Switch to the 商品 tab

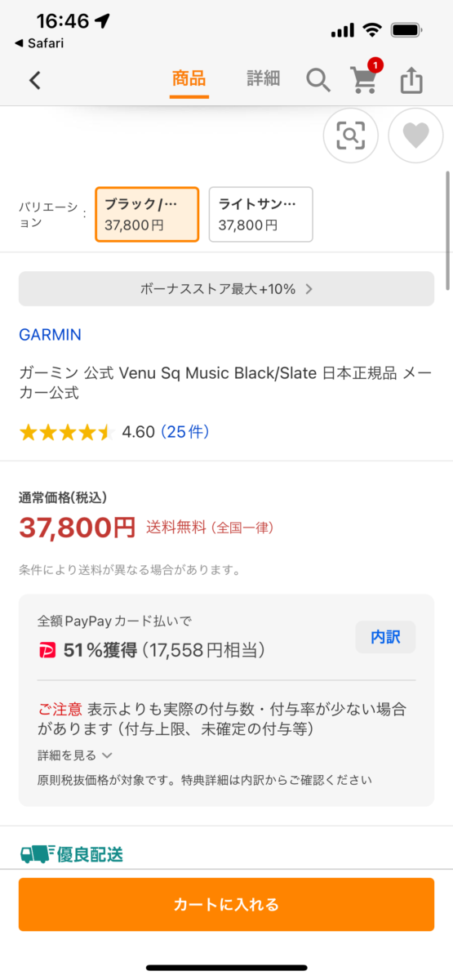tap(189, 79)
